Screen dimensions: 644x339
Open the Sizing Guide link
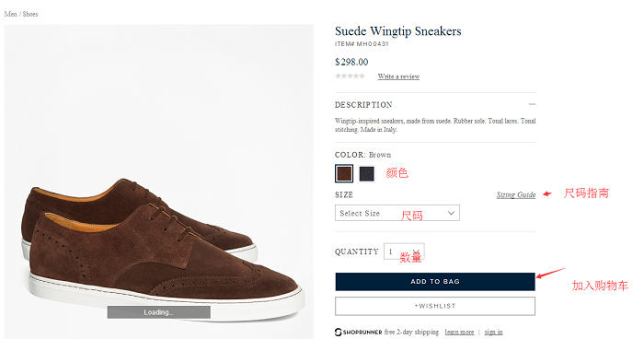point(516,194)
